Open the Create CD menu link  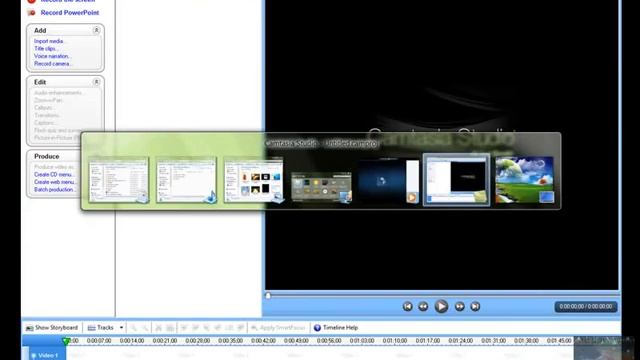[x=54, y=174]
